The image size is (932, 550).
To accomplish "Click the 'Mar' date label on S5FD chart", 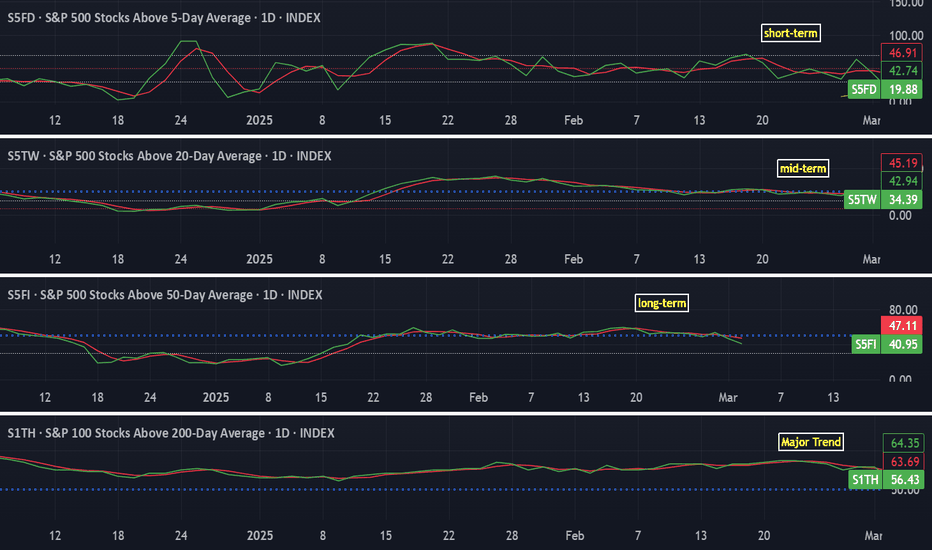I will [871, 121].
